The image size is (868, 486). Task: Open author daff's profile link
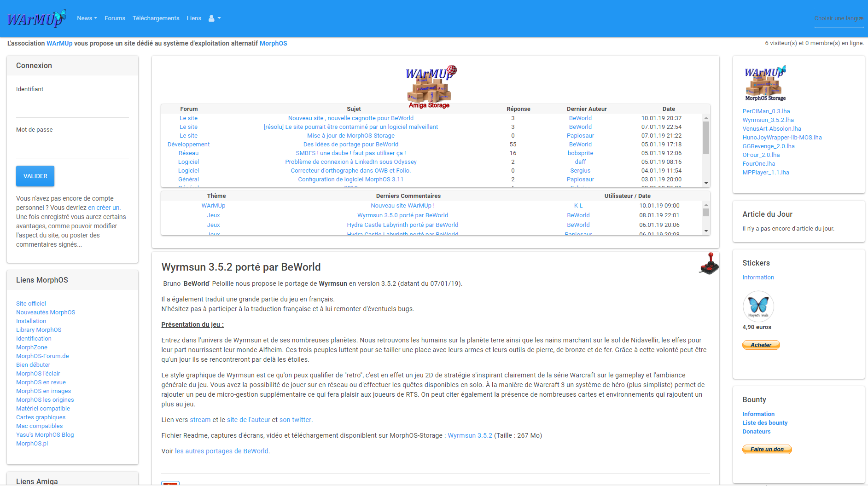[x=580, y=162]
